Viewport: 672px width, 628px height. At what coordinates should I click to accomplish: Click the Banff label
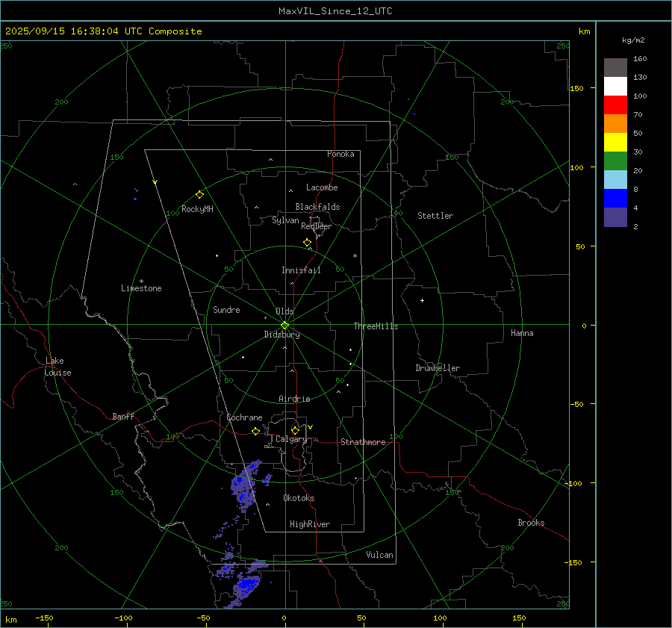(123, 416)
